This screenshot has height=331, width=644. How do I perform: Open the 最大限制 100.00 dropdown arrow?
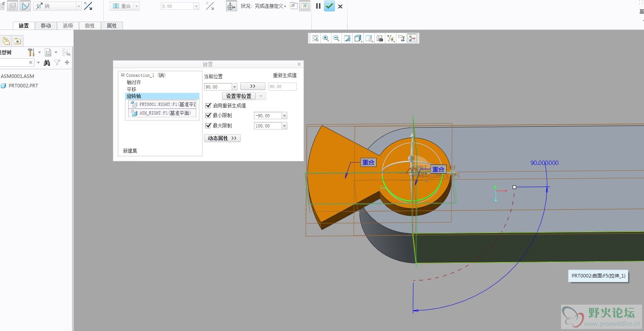tap(285, 126)
